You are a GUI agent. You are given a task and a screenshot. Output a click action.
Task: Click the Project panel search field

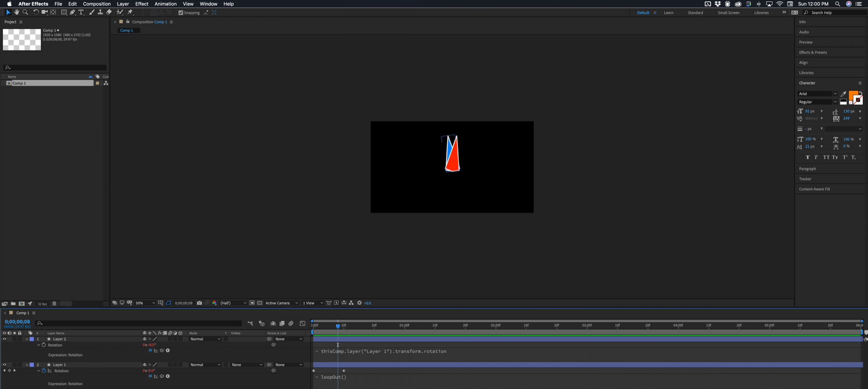[x=55, y=67]
